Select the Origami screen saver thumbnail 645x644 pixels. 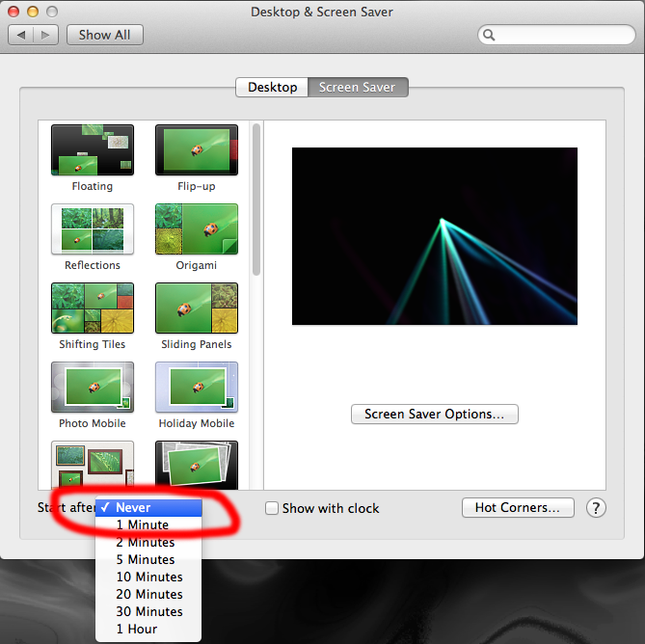point(197,229)
